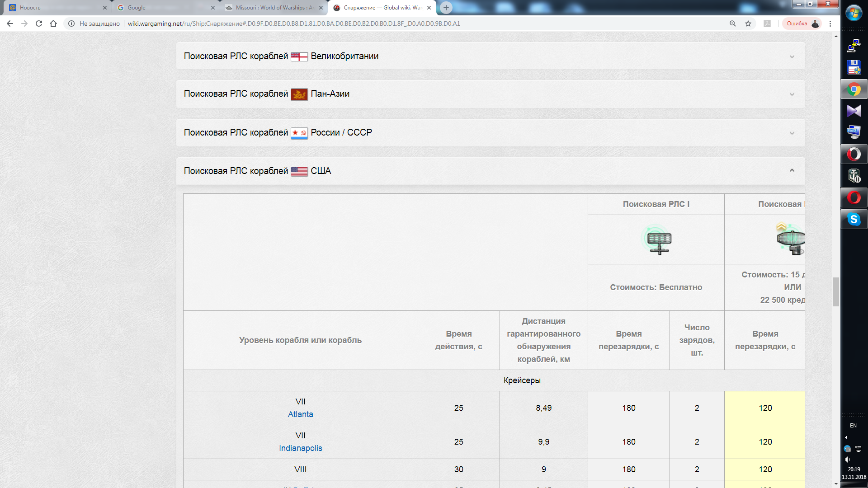Image resolution: width=868 pixels, height=488 pixels.
Task: Bookmark this page with star icon
Action: 748,23
